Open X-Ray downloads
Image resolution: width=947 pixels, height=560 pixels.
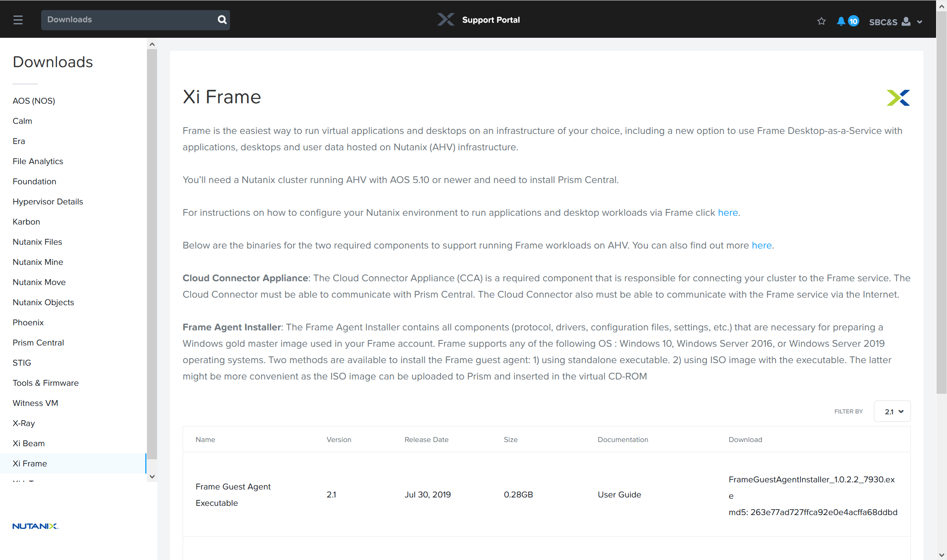[x=24, y=423]
